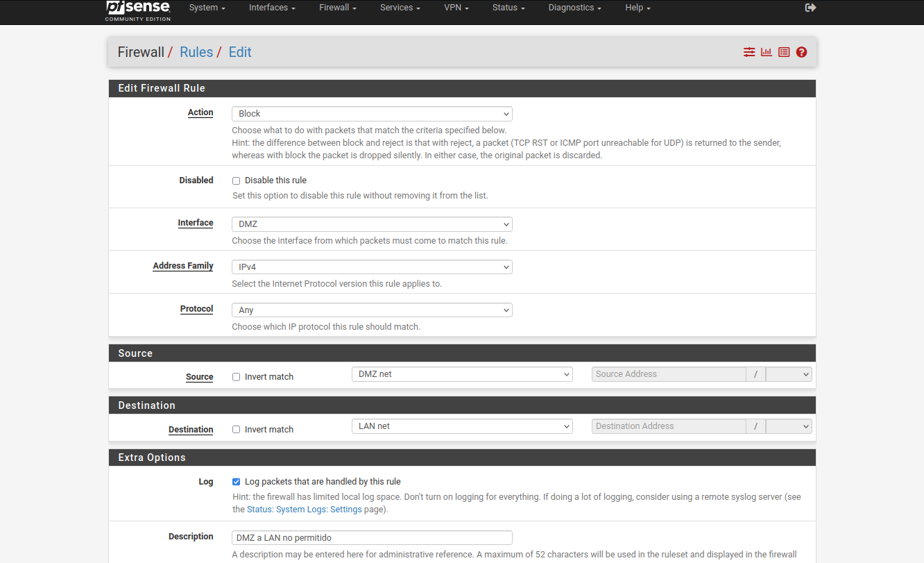Open the Action dropdown showing Block
This screenshot has height=563, width=924.
[372, 114]
